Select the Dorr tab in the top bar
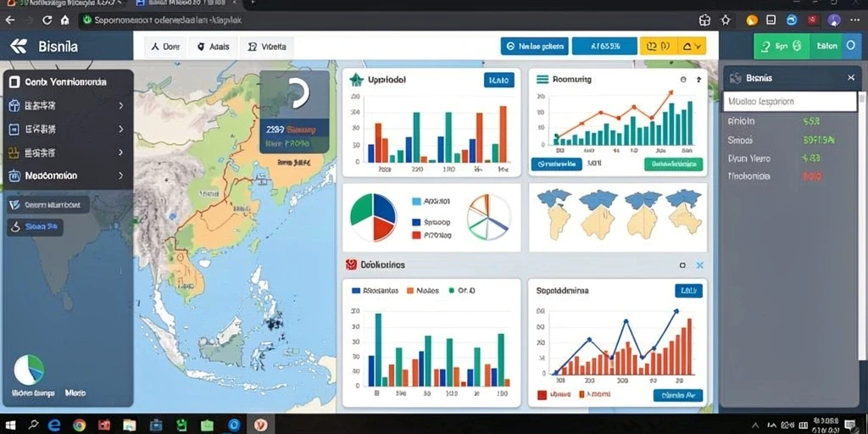The height and width of the screenshot is (434, 868). 166,47
